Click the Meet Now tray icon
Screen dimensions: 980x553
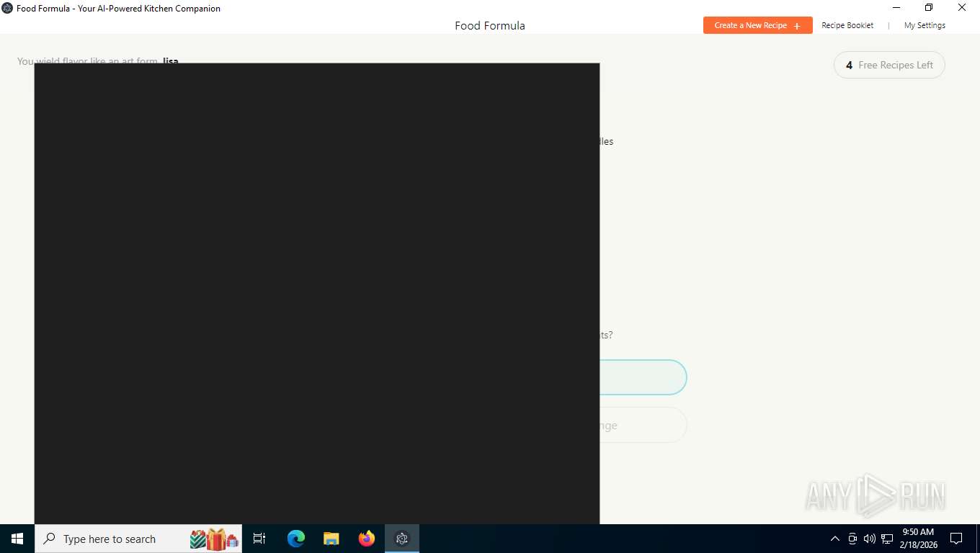pyautogui.click(x=852, y=539)
